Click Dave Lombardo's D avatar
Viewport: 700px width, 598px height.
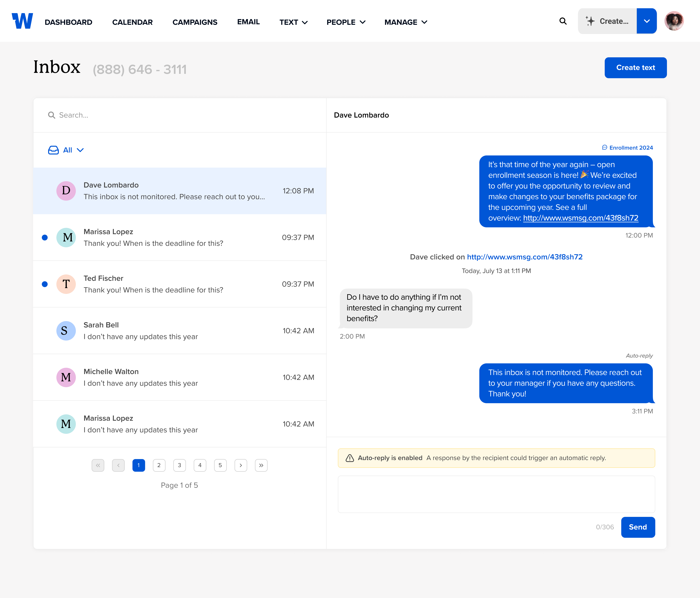click(66, 191)
